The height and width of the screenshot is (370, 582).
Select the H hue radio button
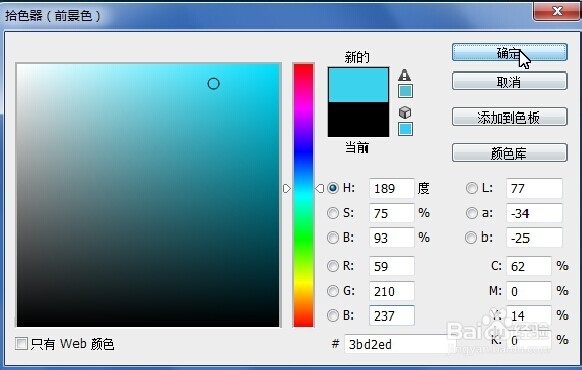(x=333, y=188)
